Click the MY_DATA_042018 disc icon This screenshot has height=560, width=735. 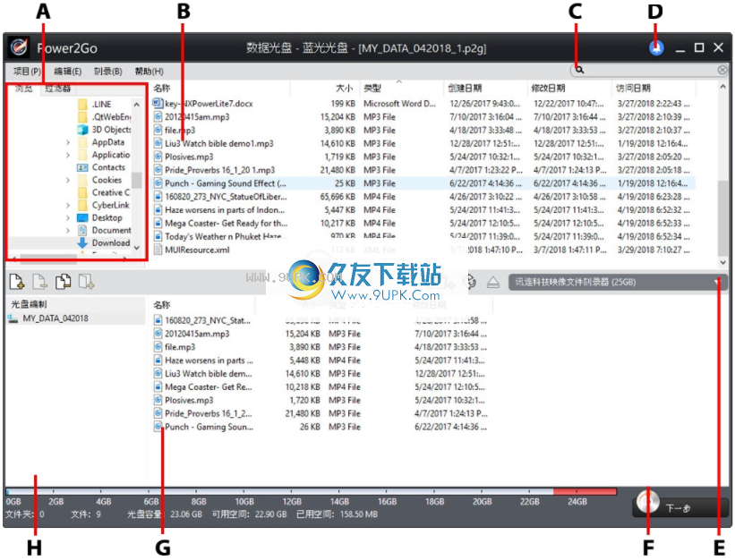point(13,318)
